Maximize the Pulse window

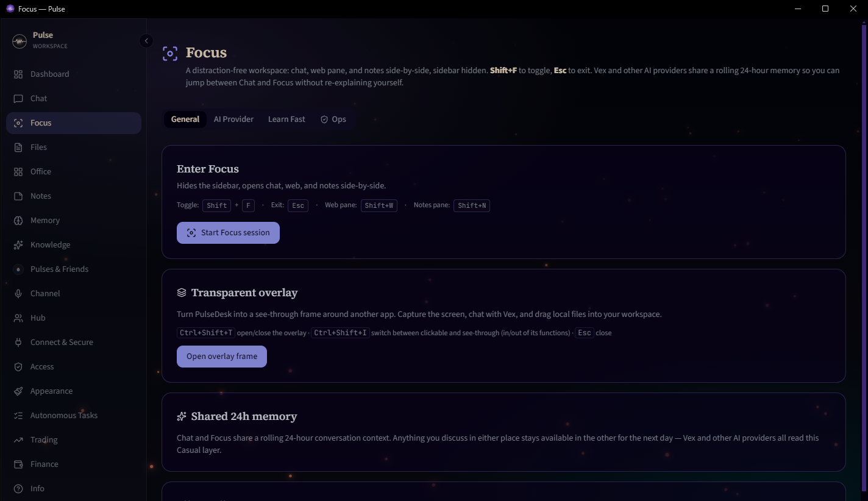[x=825, y=9]
